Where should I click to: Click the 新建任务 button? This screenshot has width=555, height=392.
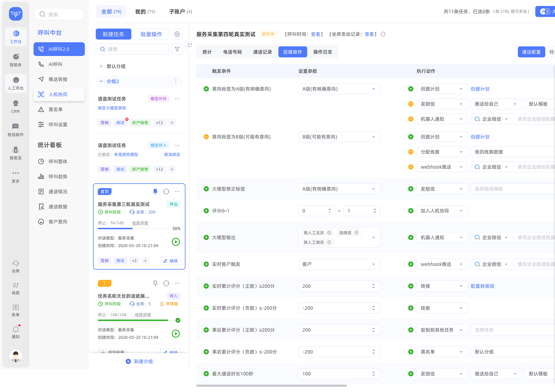click(113, 34)
